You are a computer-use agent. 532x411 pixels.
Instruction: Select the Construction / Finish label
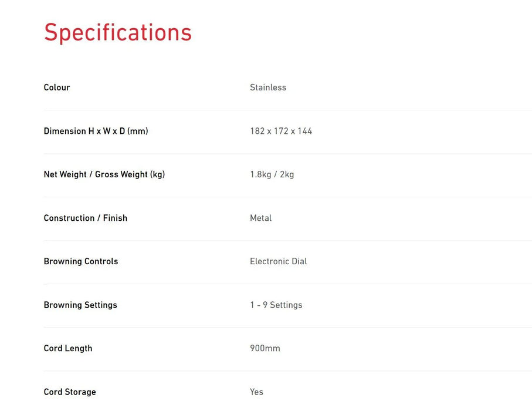coord(86,218)
